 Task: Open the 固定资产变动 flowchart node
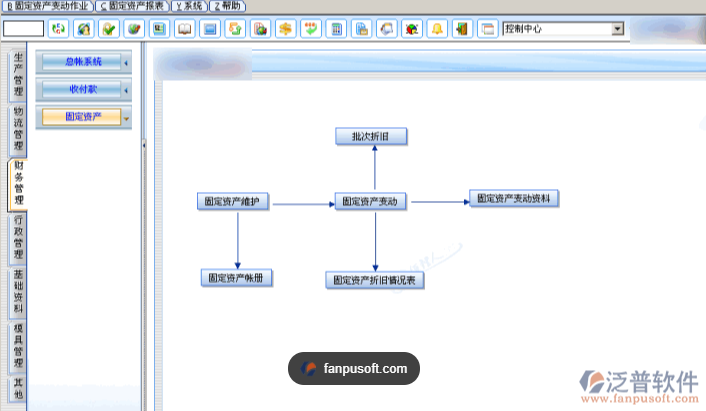tap(370, 201)
